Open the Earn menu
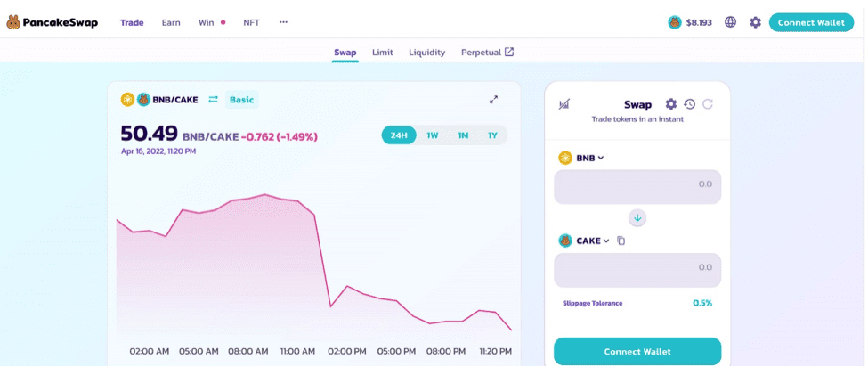 click(171, 22)
